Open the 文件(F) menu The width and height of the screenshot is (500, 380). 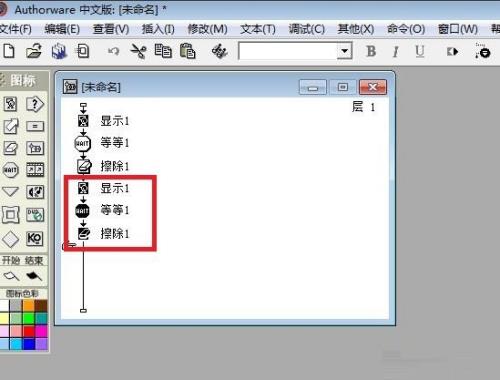tap(15, 29)
